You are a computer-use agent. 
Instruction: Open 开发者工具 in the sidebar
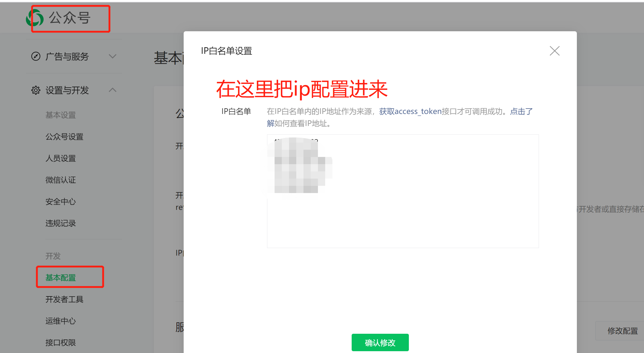click(x=64, y=299)
